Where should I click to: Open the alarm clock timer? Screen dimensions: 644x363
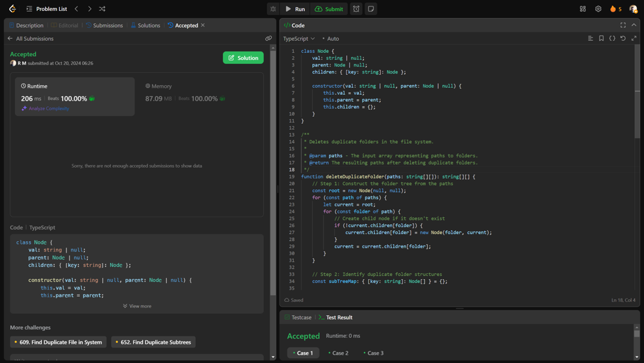[x=356, y=9]
